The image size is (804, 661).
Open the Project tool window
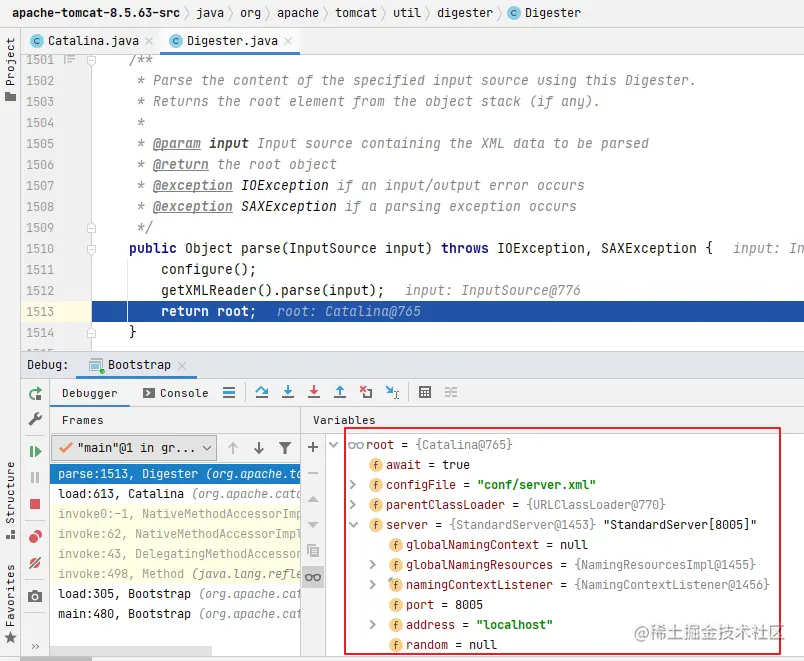(x=10, y=69)
